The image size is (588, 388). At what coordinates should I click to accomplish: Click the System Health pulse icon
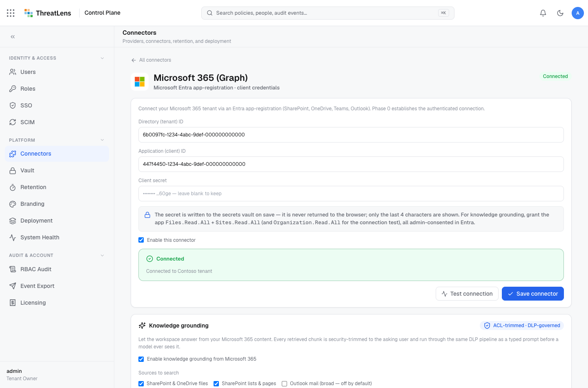(13, 238)
